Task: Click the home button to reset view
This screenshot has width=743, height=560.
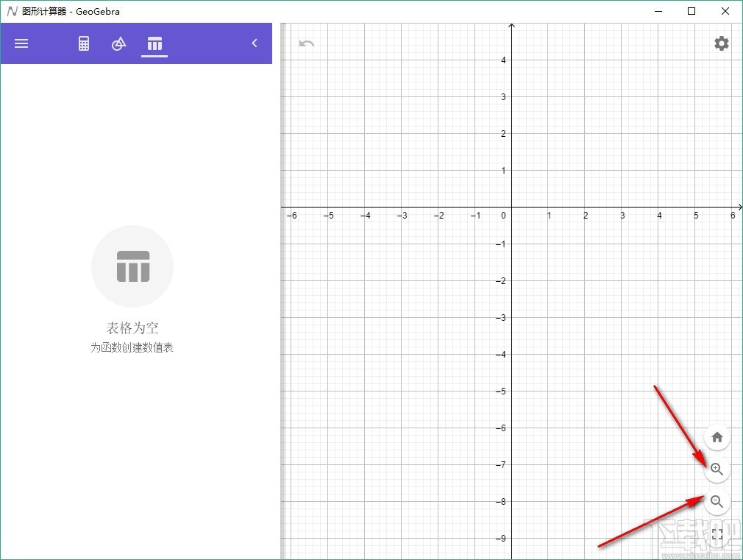Action: [717, 436]
